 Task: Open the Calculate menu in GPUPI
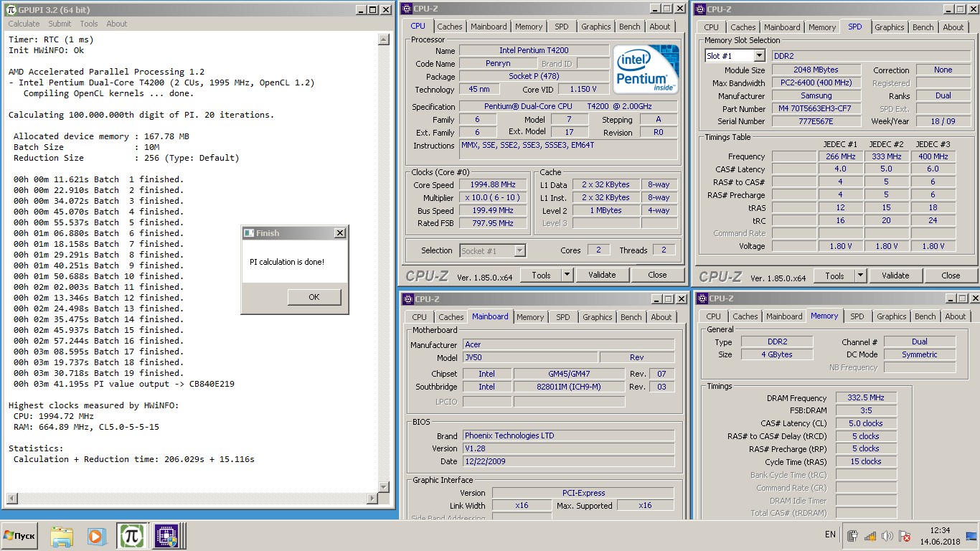(24, 24)
